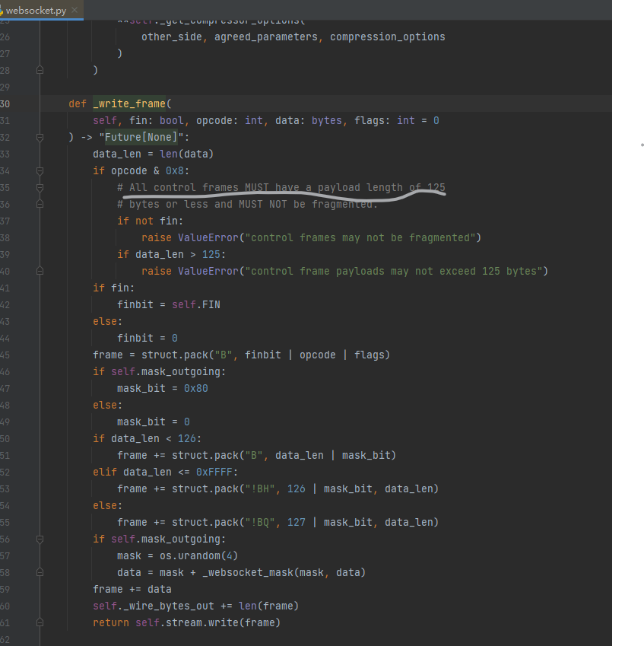Collapse fold marker at closing paren line 28
The image size is (644, 646).
coord(40,70)
